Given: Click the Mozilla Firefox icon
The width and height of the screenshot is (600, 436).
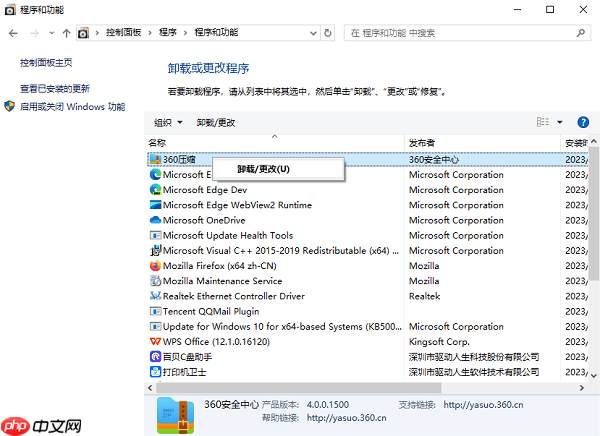Looking at the screenshot, I should point(155,266).
